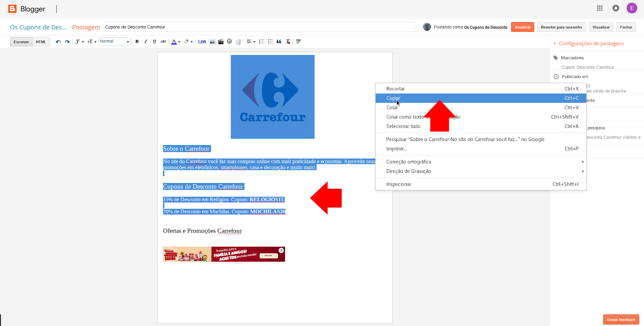Viewport: 644px width, 326px height.
Task: Choose Selecionar tudo in the context menu
Action: (x=481, y=126)
